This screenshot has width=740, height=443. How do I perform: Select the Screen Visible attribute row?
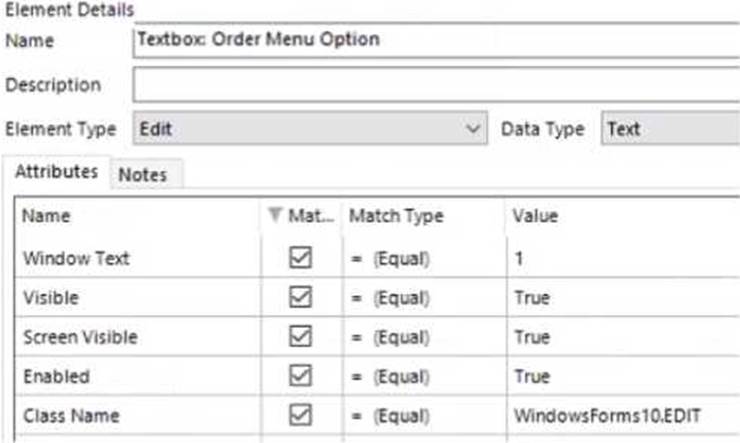(378, 337)
